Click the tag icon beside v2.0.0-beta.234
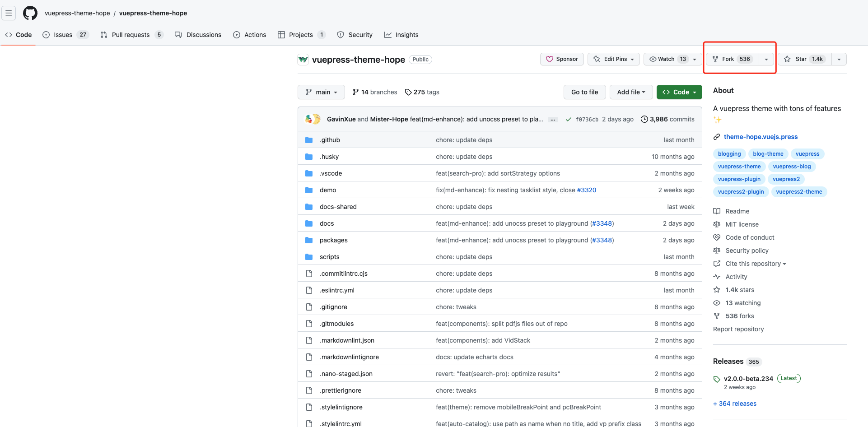 point(717,379)
